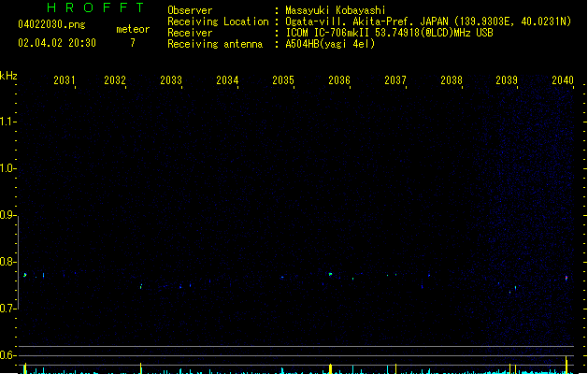Click the 2035 time marker
Screen dimensions: 588x374
[x=283, y=80]
